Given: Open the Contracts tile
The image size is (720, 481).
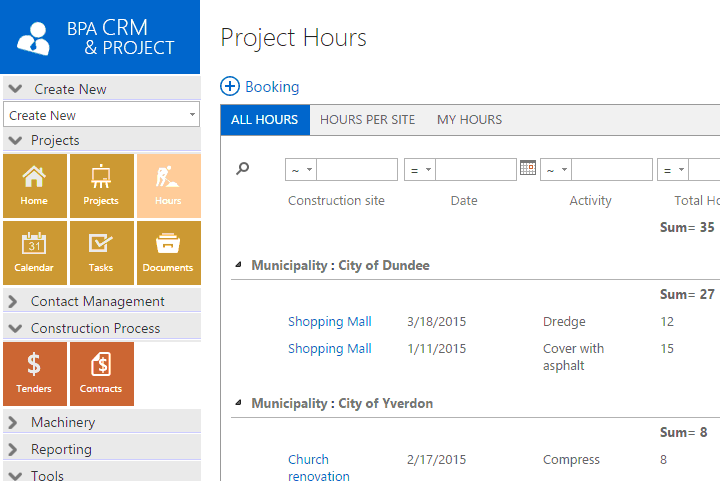Looking at the screenshot, I should coord(101,374).
